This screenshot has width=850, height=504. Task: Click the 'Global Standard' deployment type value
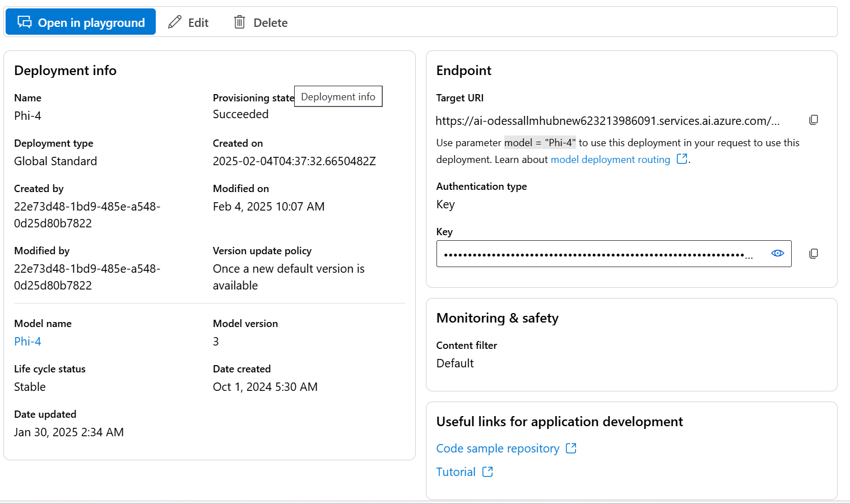[55, 161]
